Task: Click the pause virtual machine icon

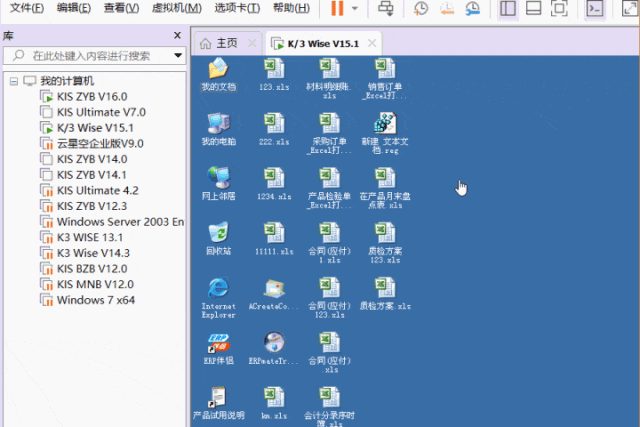Action: [337, 8]
